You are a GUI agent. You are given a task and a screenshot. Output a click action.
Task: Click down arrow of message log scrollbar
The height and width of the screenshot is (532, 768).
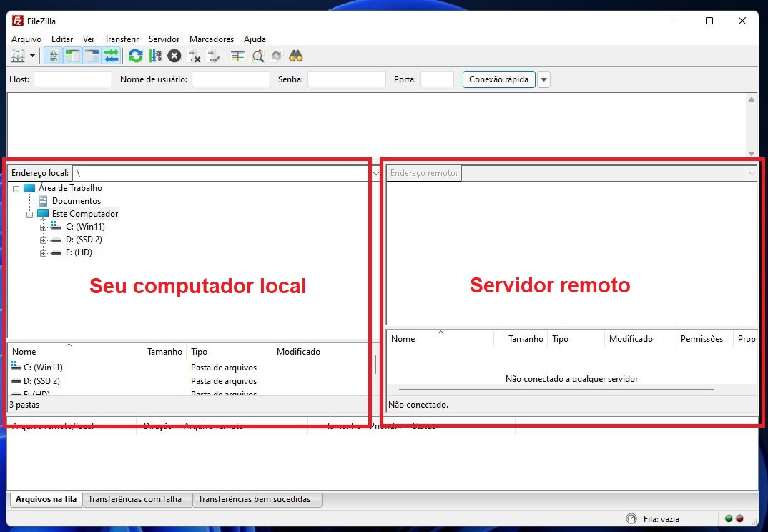[x=752, y=153]
